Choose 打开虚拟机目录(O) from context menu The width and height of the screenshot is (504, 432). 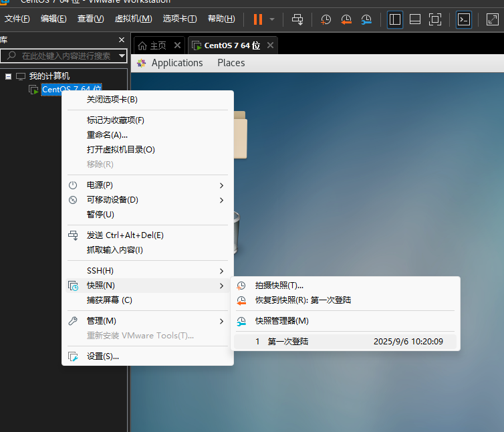click(148, 150)
